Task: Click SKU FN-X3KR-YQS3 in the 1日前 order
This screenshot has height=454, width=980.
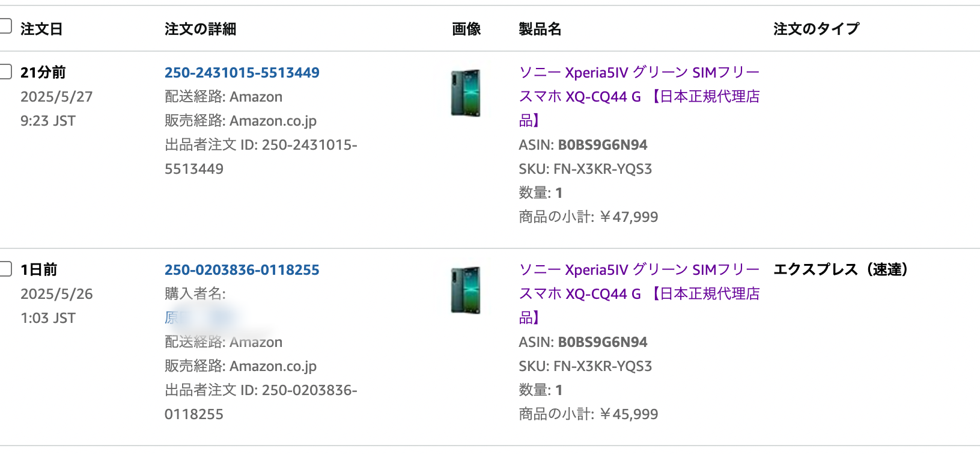Action: pyautogui.click(x=602, y=366)
